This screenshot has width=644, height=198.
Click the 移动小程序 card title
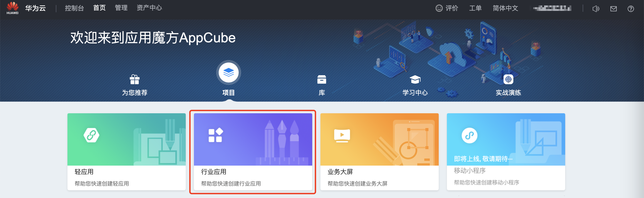coord(470,171)
